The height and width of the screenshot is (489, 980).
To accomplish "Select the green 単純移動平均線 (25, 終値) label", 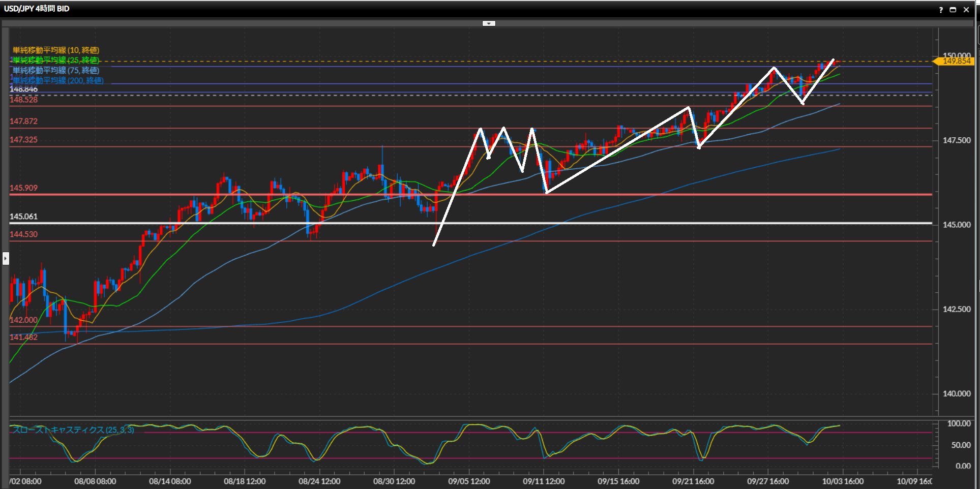I will coord(56,60).
